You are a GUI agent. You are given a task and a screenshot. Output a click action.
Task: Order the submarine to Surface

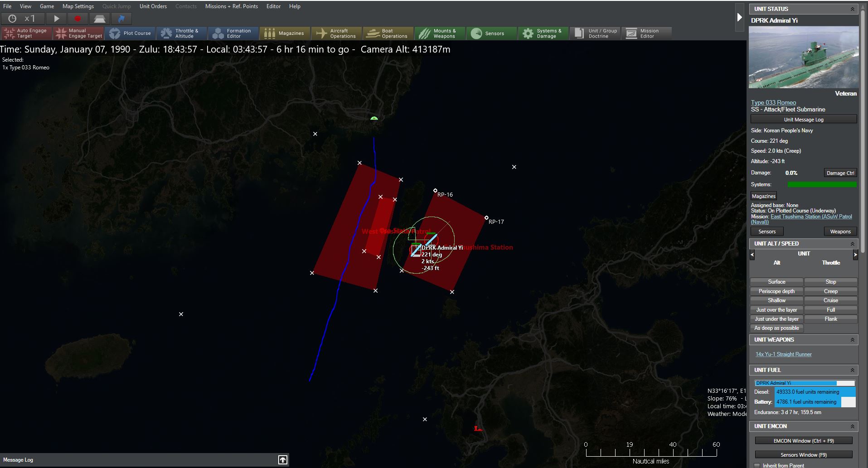776,282
